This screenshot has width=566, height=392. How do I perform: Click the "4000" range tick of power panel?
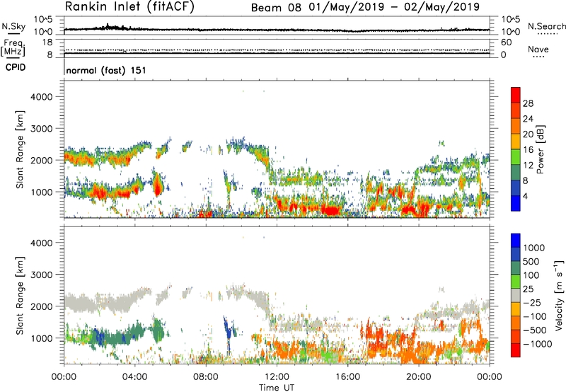(x=42, y=97)
